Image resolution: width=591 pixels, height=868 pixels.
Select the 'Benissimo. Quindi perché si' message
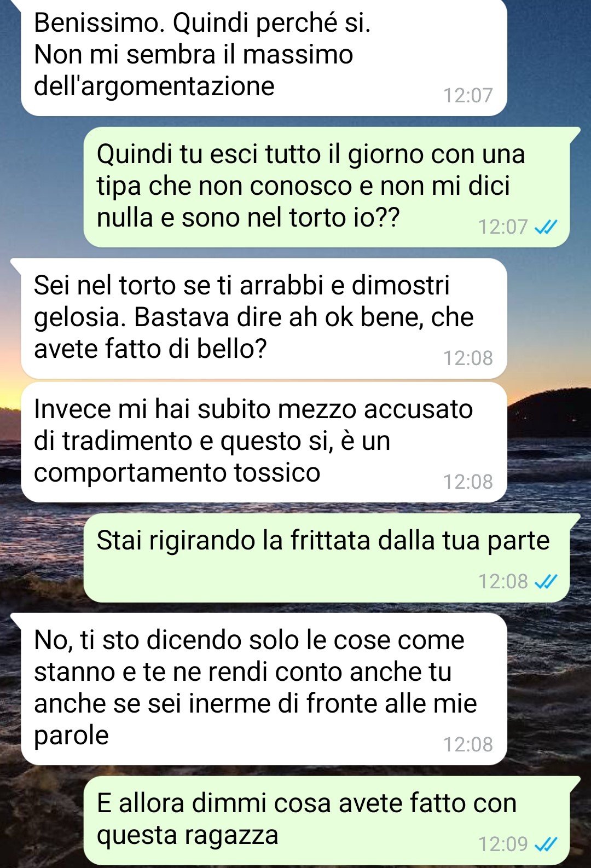264,57
